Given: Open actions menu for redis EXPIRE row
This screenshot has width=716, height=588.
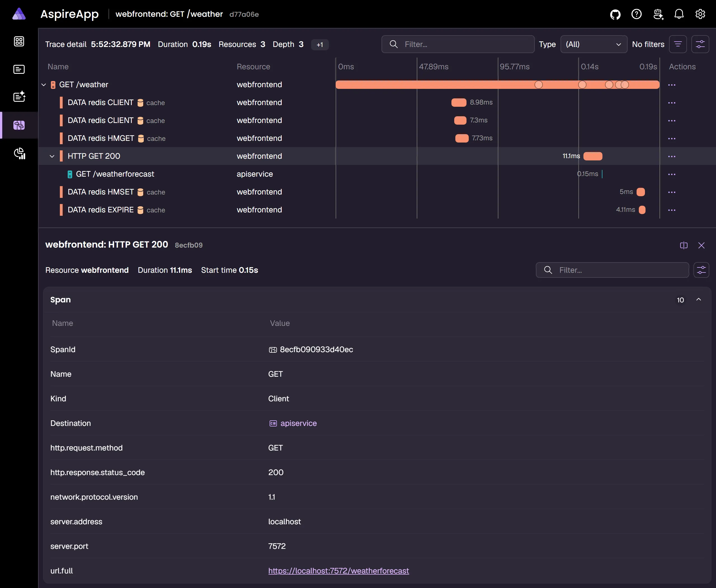Looking at the screenshot, I should (672, 210).
